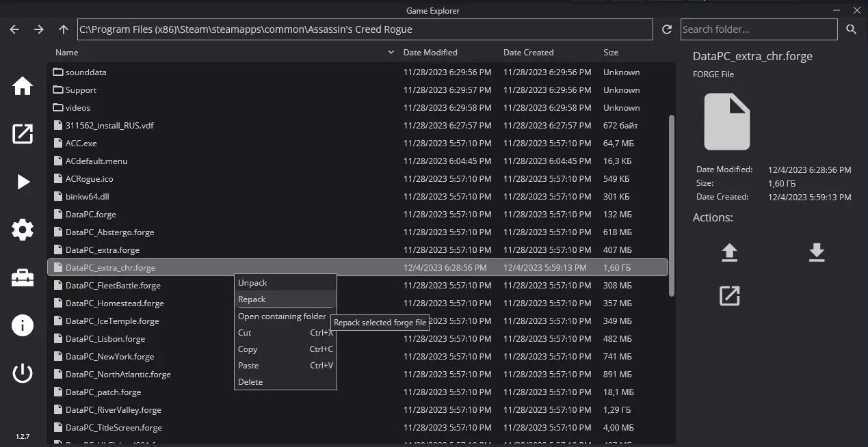Open the toolbox sidebar icon
Screen dimensions: 868x447
point(23,277)
